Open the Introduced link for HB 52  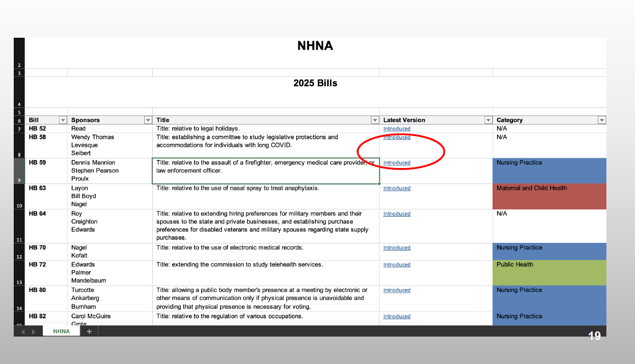396,129
